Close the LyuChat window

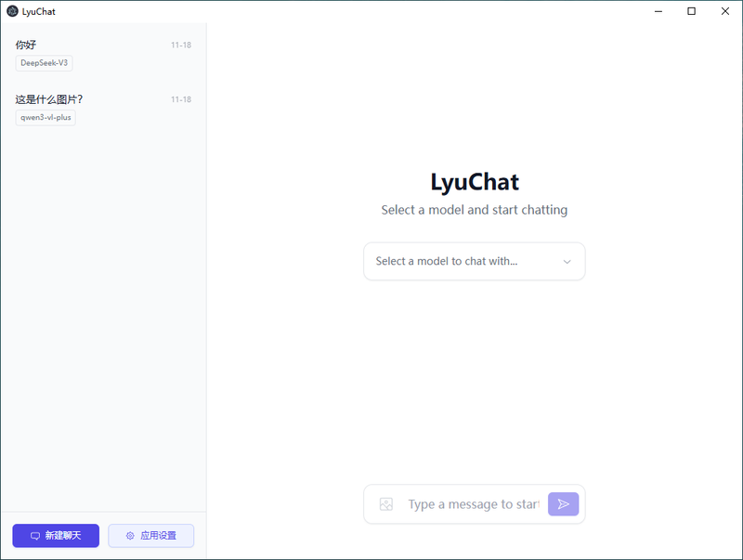725,11
